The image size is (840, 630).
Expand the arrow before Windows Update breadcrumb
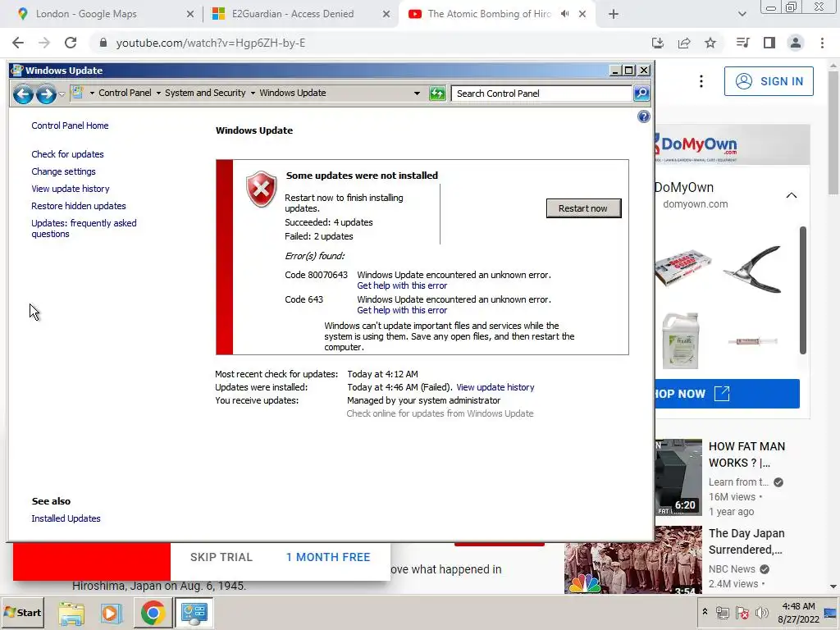point(253,94)
